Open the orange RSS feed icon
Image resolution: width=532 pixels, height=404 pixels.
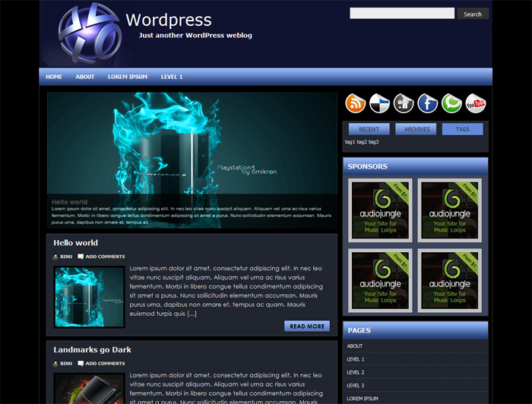coord(355,103)
